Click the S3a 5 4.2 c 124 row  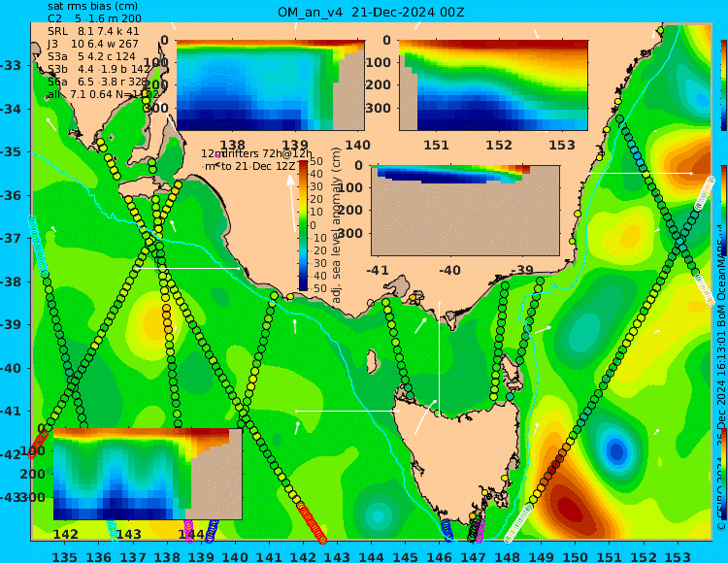point(91,56)
